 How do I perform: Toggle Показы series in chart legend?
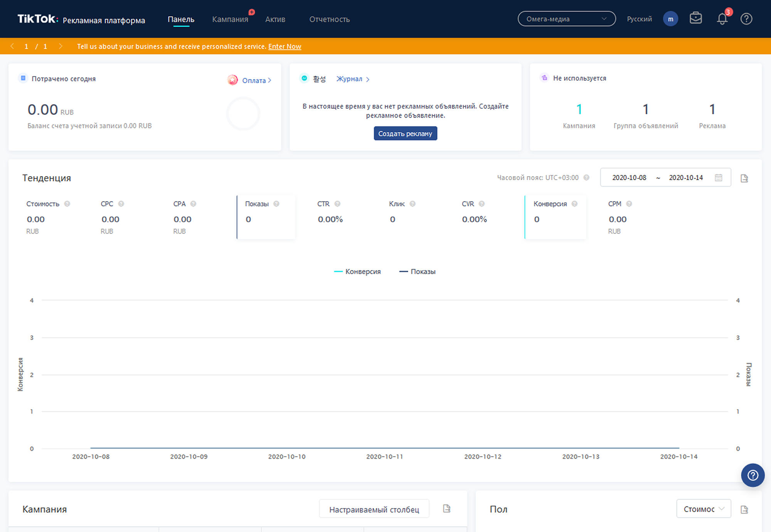pos(417,271)
